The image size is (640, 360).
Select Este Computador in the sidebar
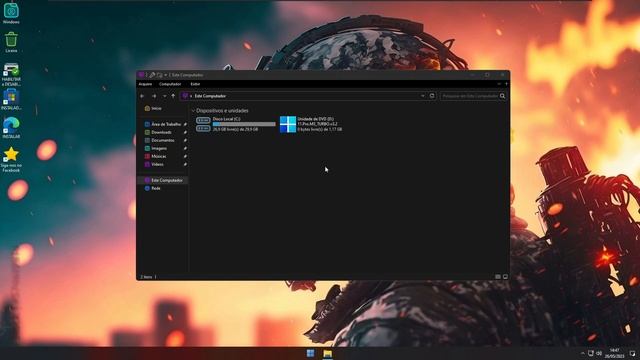tap(164, 180)
